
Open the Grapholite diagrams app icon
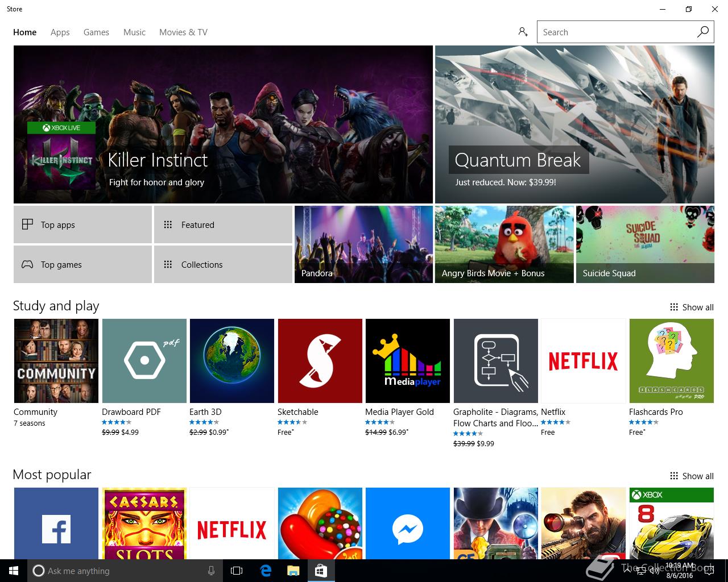coord(495,361)
